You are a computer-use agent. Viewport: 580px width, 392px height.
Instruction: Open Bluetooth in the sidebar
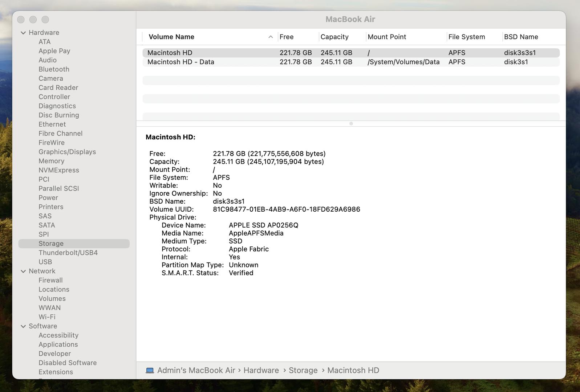point(54,69)
